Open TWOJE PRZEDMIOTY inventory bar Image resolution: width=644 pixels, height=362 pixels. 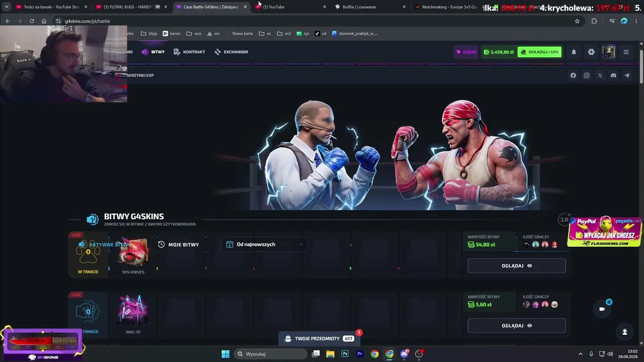pyautogui.click(x=319, y=338)
